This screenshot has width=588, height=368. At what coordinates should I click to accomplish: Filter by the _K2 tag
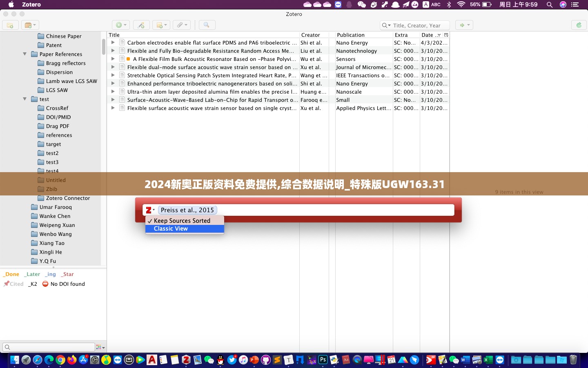(x=33, y=284)
